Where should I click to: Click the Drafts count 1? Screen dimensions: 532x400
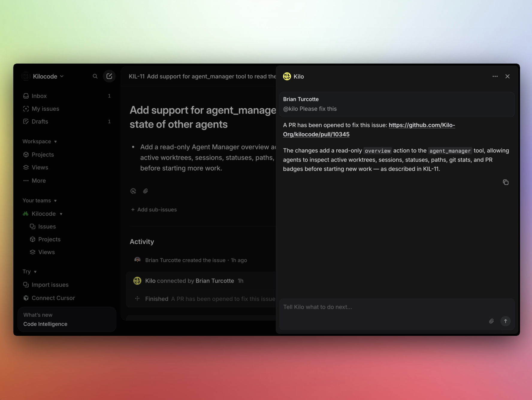tap(109, 121)
